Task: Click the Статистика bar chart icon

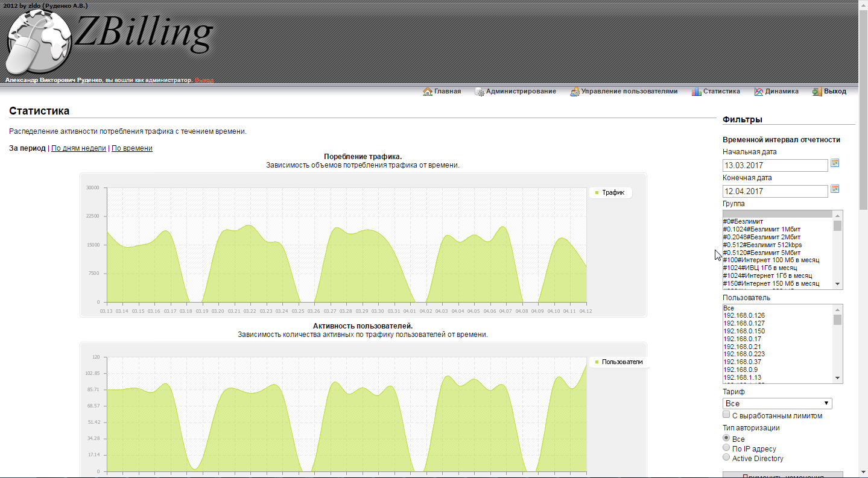Action: [x=697, y=92]
